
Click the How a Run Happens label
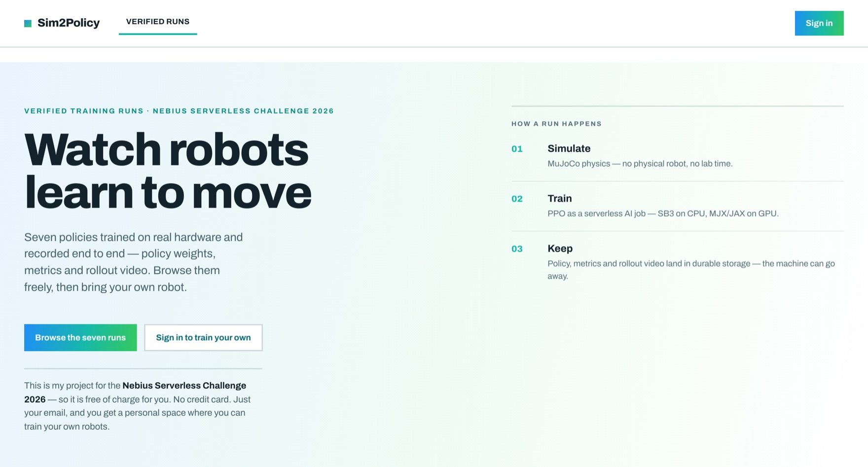tap(557, 124)
